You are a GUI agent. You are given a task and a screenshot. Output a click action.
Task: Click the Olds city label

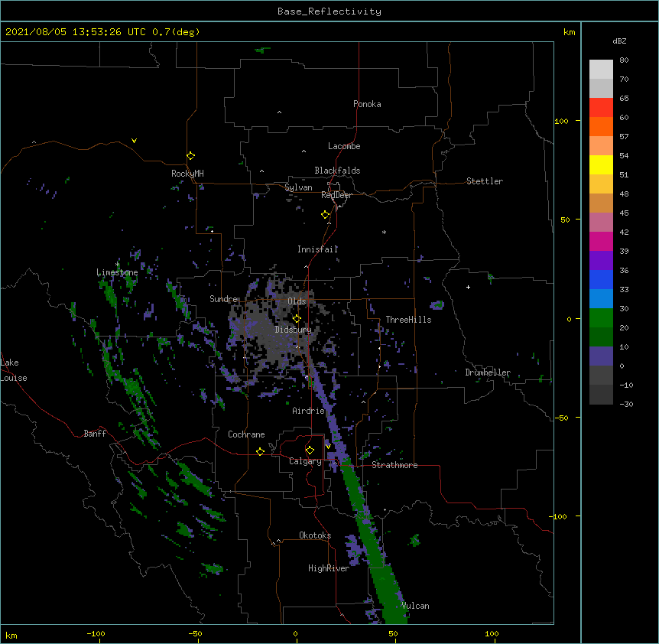pyautogui.click(x=297, y=301)
